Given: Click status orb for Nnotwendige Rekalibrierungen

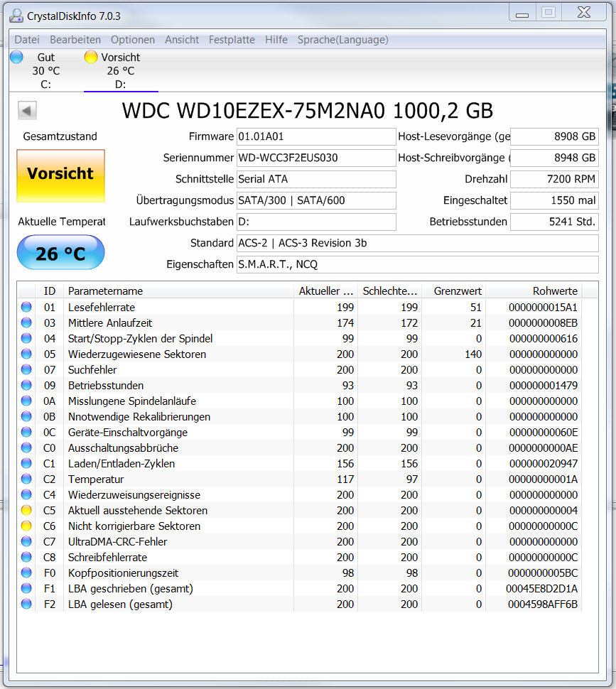Looking at the screenshot, I should click(26, 416).
